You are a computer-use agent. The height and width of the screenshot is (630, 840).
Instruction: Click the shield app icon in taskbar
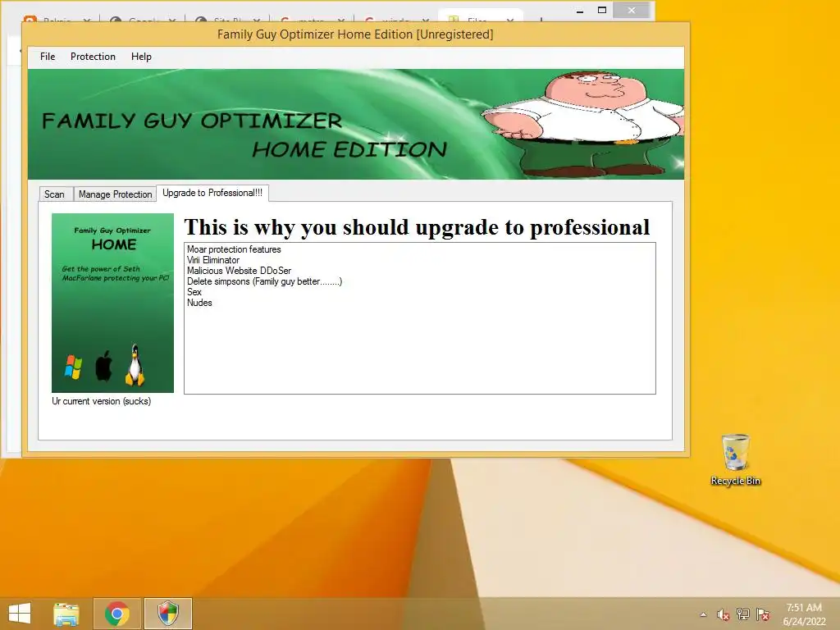(167, 614)
